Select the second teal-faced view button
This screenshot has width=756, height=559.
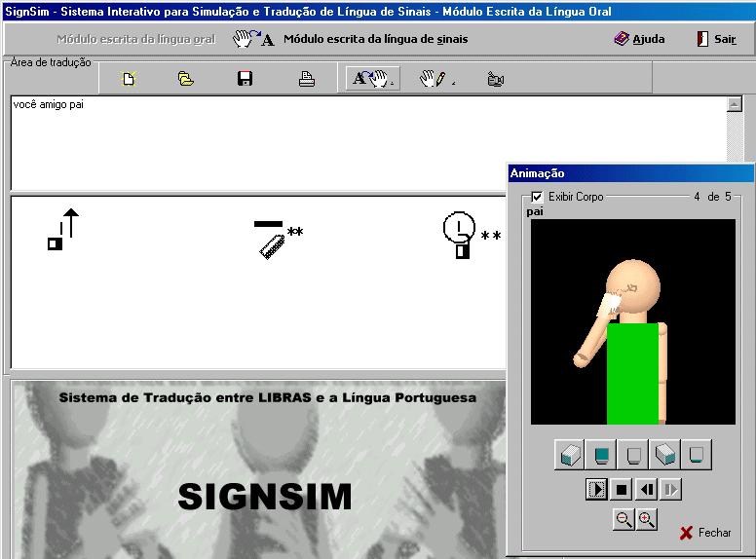pyautogui.click(x=601, y=454)
